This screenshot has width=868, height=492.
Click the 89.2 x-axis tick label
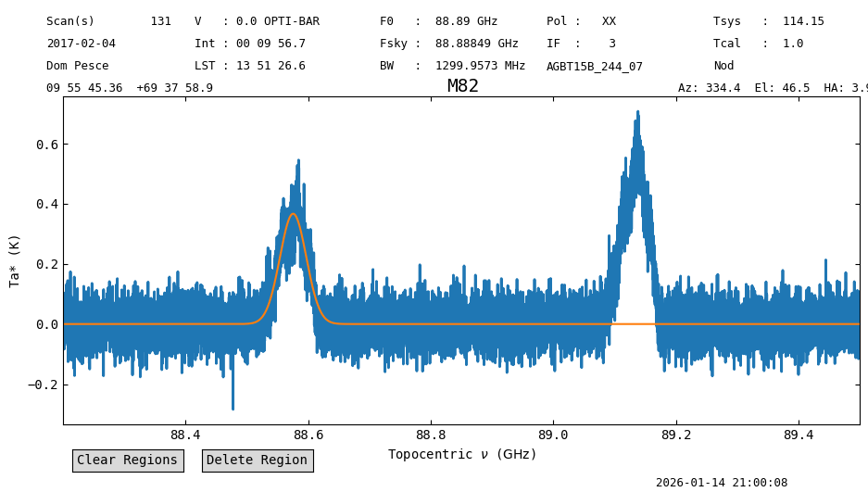click(x=676, y=435)
